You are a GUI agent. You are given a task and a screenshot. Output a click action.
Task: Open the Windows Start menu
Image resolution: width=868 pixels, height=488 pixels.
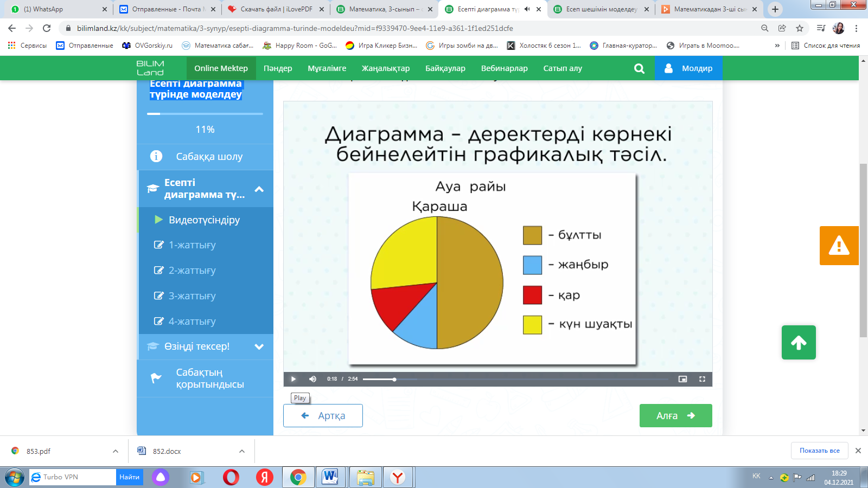(15, 477)
